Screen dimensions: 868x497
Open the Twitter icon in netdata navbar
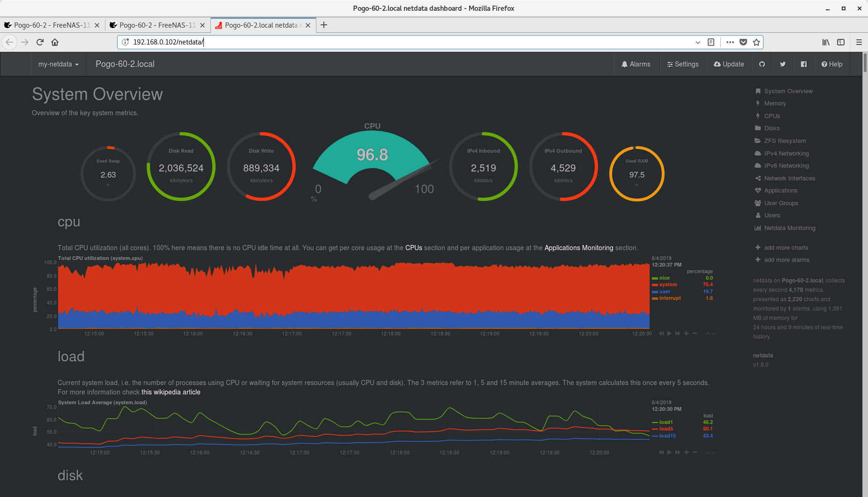[783, 64]
